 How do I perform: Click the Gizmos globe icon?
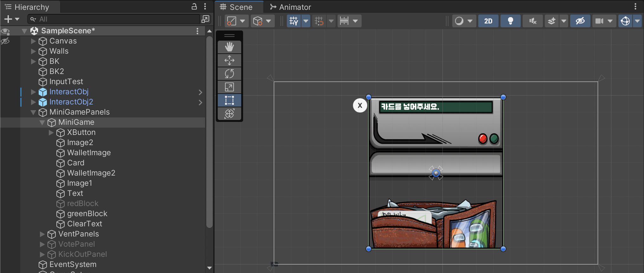pyautogui.click(x=625, y=21)
